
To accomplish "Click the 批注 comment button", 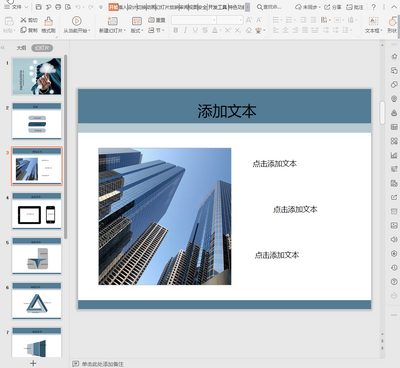I will pyautogui.click(x=355, y=7).
